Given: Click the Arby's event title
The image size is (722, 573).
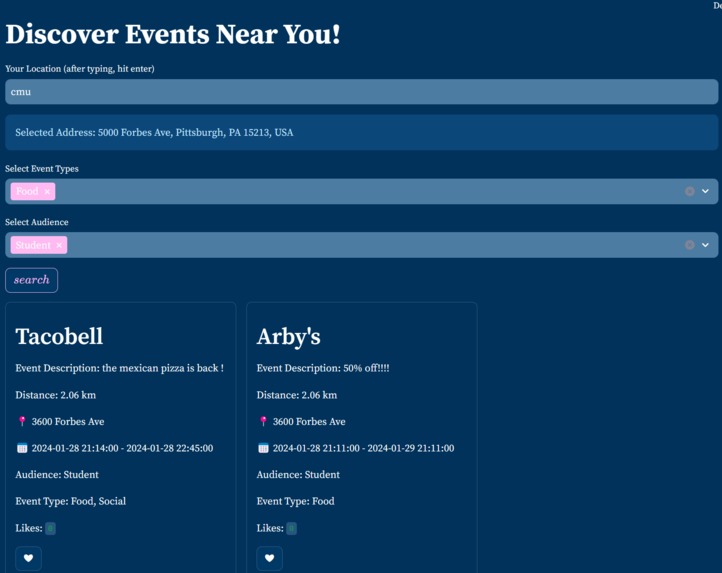Looking at the screenshot, I should click(288, 337).
